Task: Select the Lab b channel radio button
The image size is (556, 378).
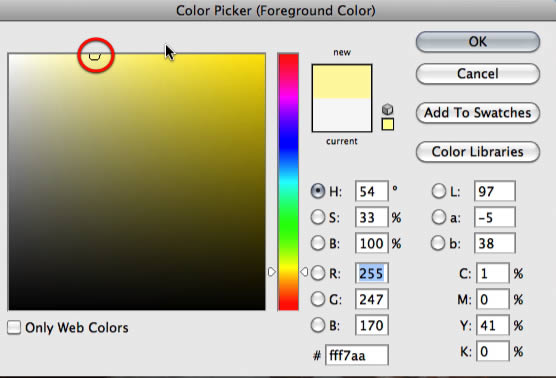Action: click(x=439, y=243)
